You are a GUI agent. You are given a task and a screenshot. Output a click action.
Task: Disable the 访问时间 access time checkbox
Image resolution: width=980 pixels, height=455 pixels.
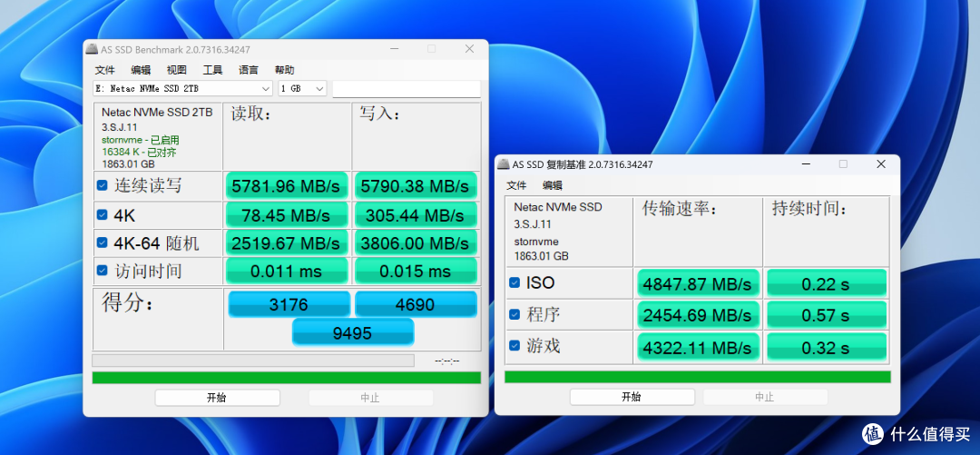103,271
